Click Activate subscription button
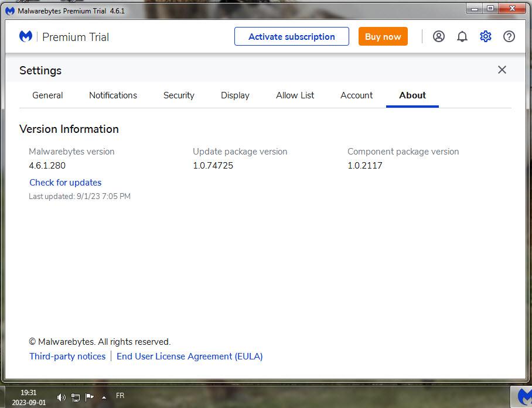 coord(291,36)
